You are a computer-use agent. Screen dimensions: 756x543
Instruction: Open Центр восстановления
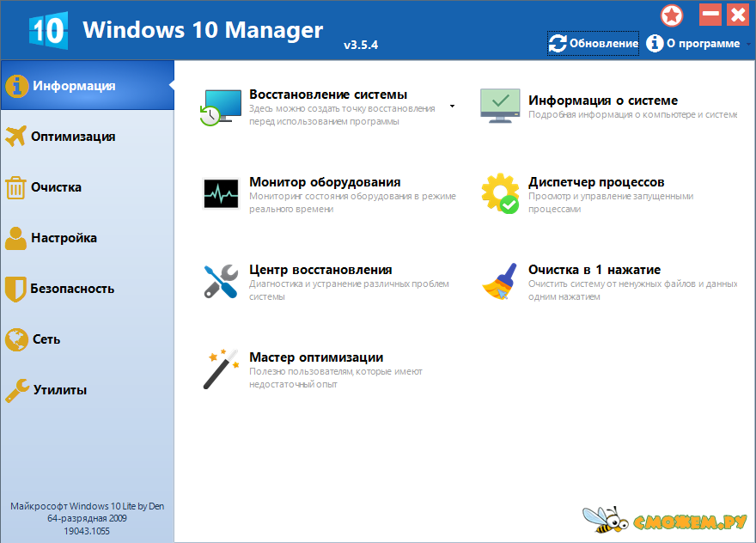320,270
